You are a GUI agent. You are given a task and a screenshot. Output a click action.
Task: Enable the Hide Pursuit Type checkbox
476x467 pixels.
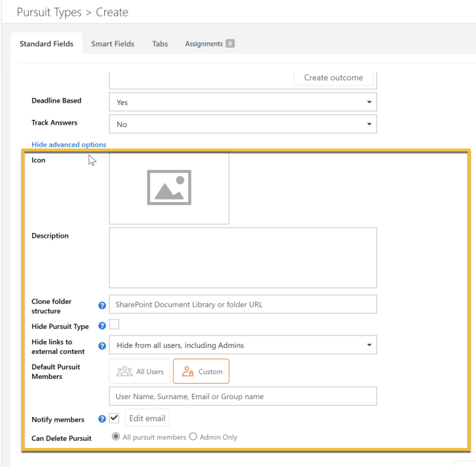[x=114, y=324]
